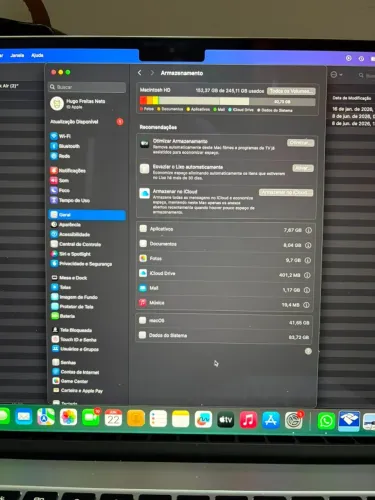Launch FaceTime from the Dock
This screenshot has width=375, height=500.
click(x=90, y=417)
